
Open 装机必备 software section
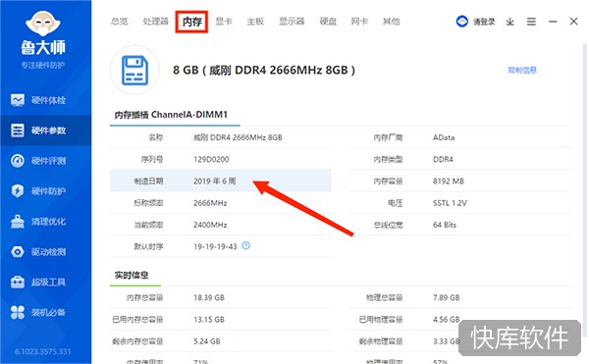pos(45,312)
